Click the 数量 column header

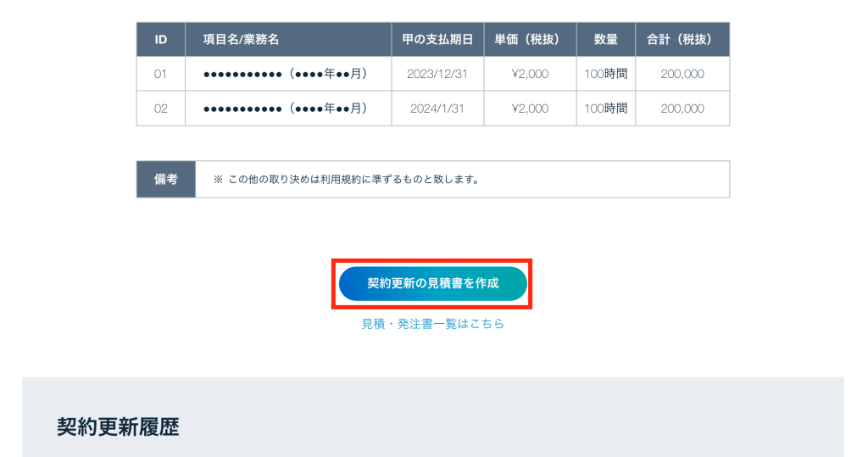coord(605,40)
